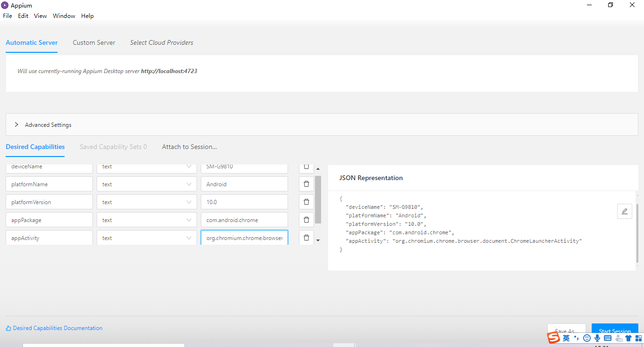
Task: Click the JSON line containing ChromeLauncherActivity
Action: (x=464, y=241)
